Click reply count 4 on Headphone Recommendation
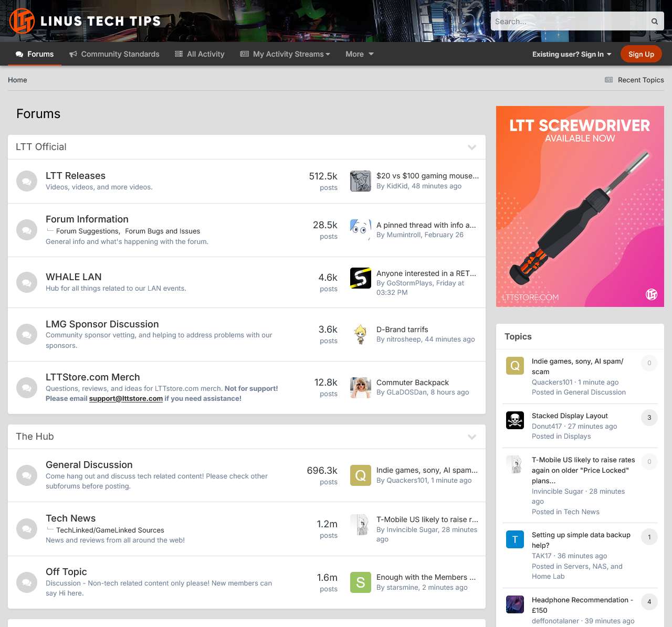 pos(649,602)
